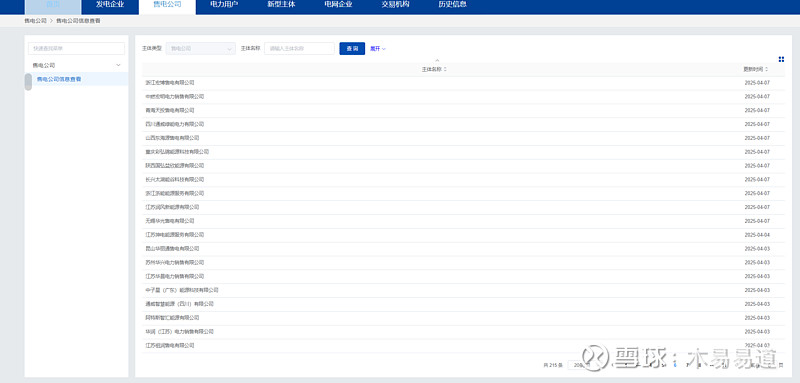Select the 历史信息 tab
The height and width of the screenshot is (383, 800).
[453, 5]
